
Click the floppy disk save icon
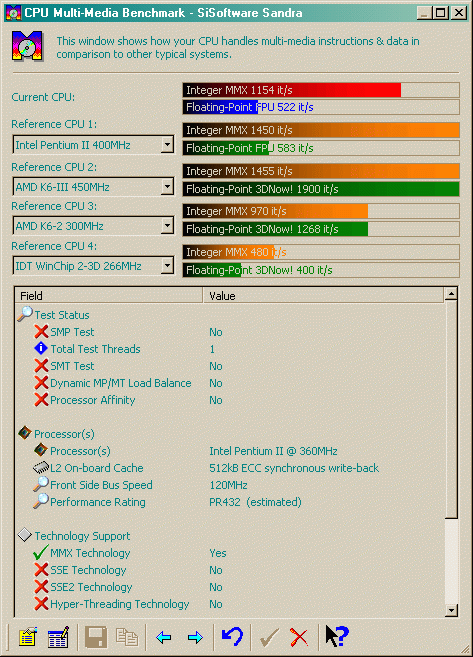tap(96, 637)
